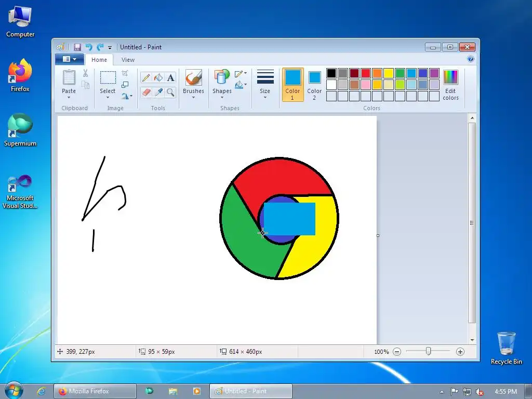This screenshot has width=532, height=399.
Task: Activate Color 2 selector
Action: [x=314, y=85]
